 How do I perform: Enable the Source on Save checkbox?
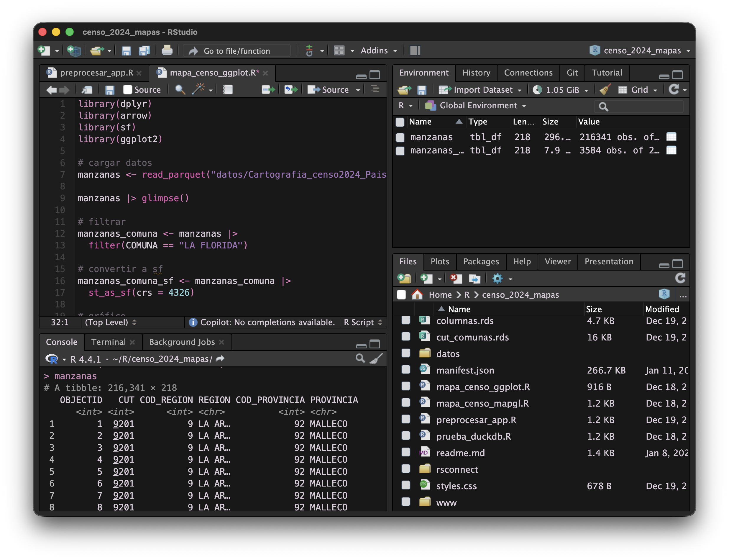(x=128, y=90)
